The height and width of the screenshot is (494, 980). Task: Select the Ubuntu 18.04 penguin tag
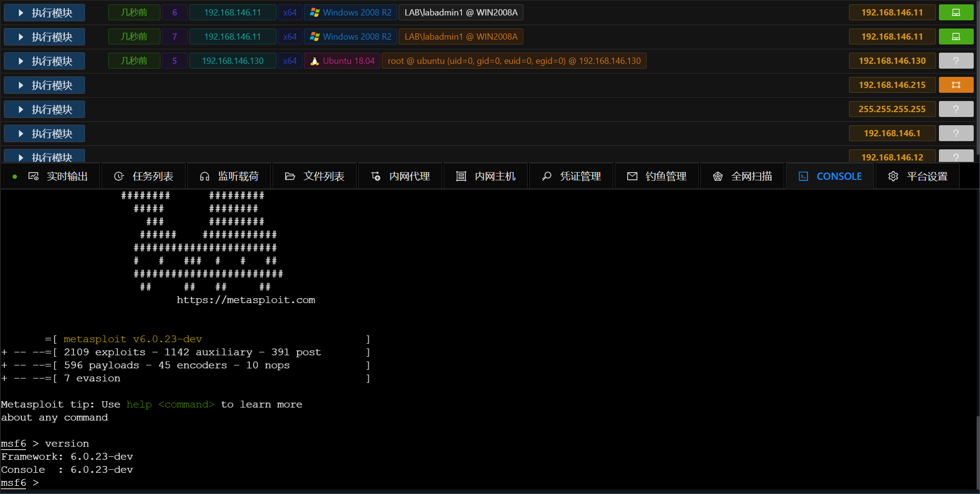point(342,61)
